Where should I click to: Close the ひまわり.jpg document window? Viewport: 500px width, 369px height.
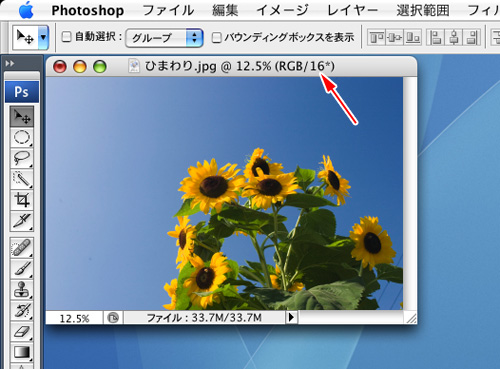point(60,66)
